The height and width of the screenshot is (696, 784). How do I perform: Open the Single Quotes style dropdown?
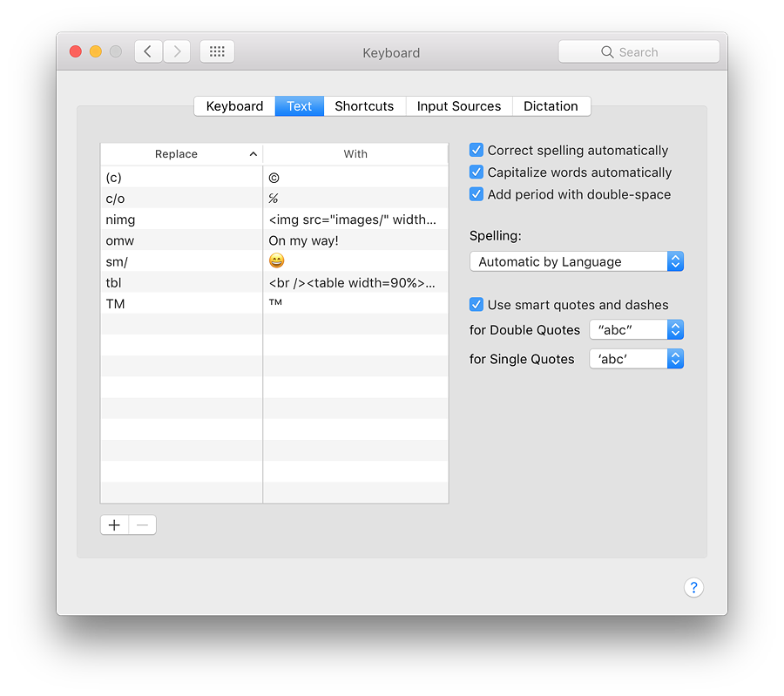pyautogui.click(x=637, y=359)
